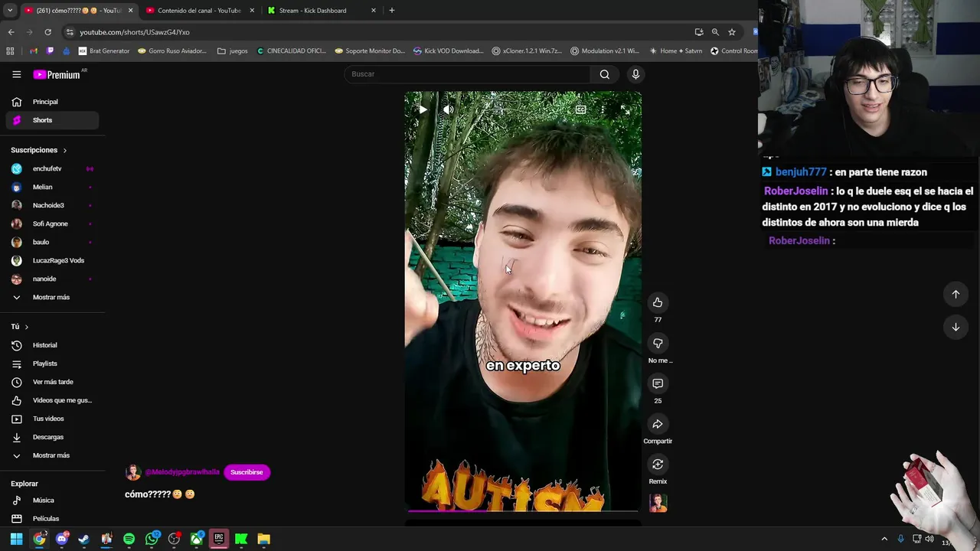Screen dimensions: 980x551
Task: Open @Melodyjpgbrawlhalla channel name
Action: [x=182, y=472]
